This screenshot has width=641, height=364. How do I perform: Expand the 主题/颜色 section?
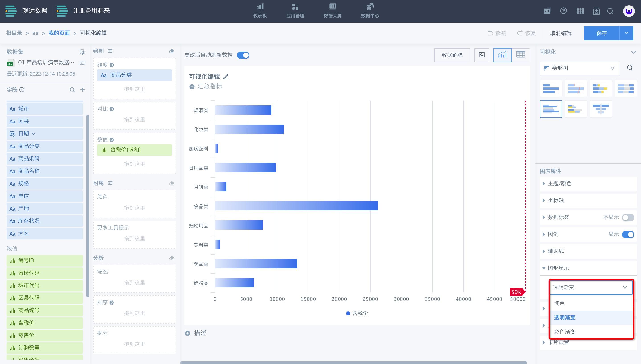click(559, 183)
